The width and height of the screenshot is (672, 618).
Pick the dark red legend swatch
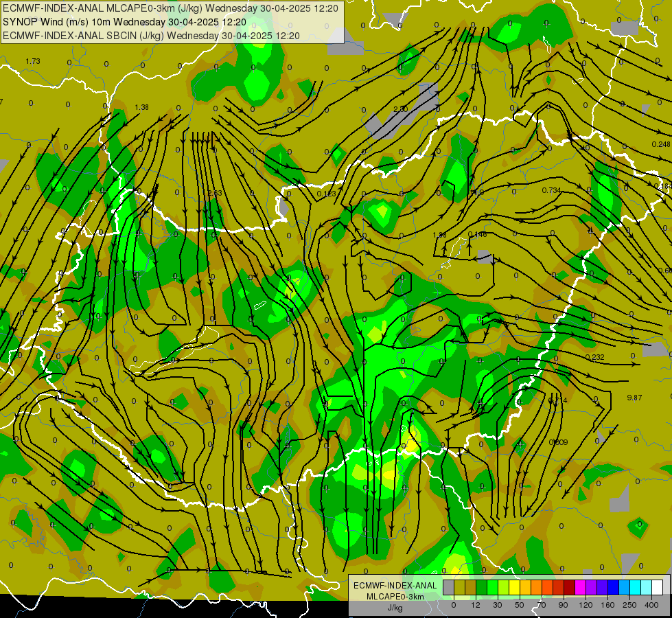[570, 587]
